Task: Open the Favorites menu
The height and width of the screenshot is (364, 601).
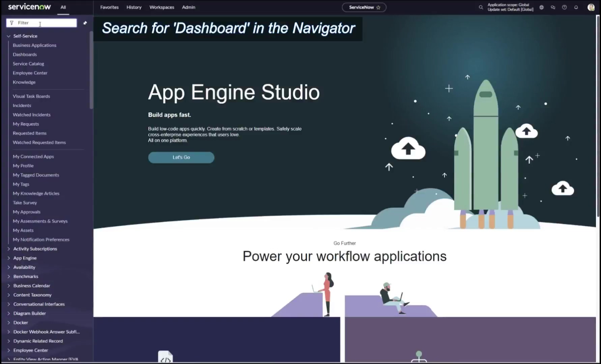Action: (109, 7)
